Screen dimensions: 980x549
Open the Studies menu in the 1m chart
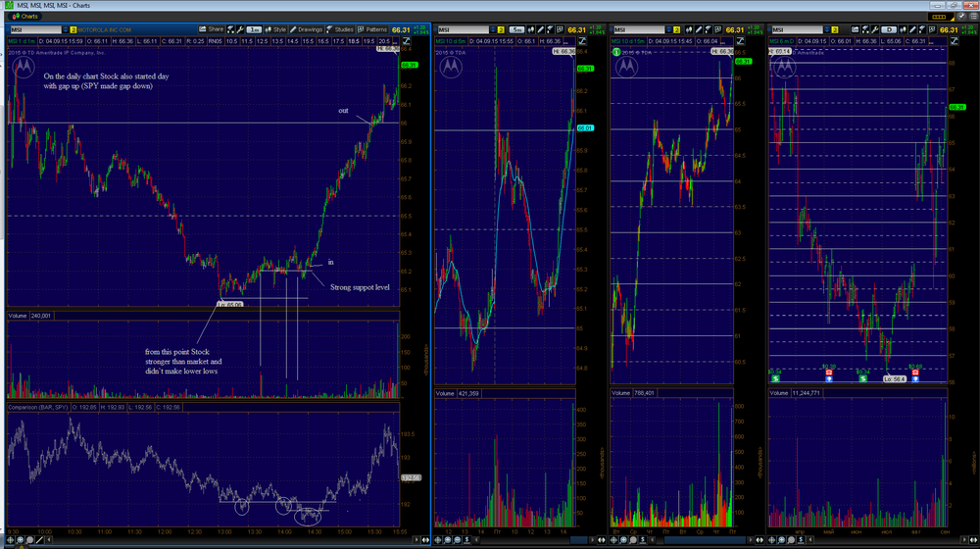[x=341, y=29]
